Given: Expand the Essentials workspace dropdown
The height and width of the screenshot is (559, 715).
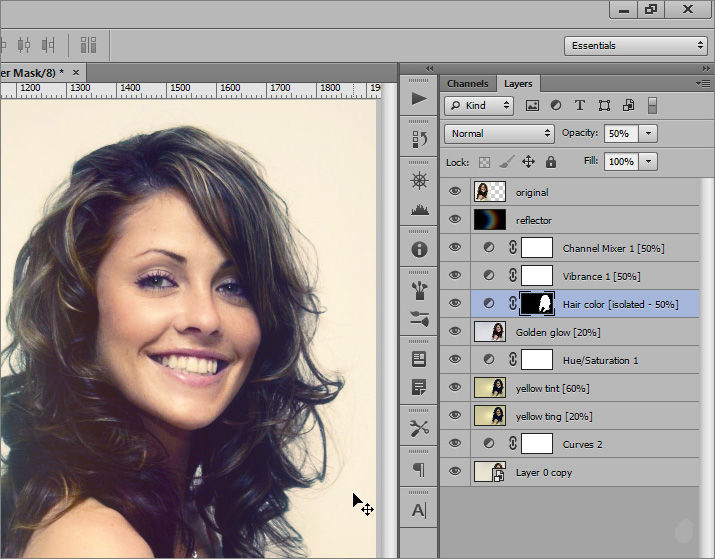Looking at the screenshot, I should 635,46.
